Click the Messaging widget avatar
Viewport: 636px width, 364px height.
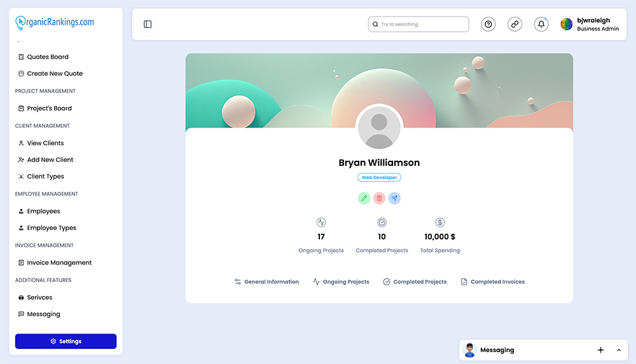470,350
